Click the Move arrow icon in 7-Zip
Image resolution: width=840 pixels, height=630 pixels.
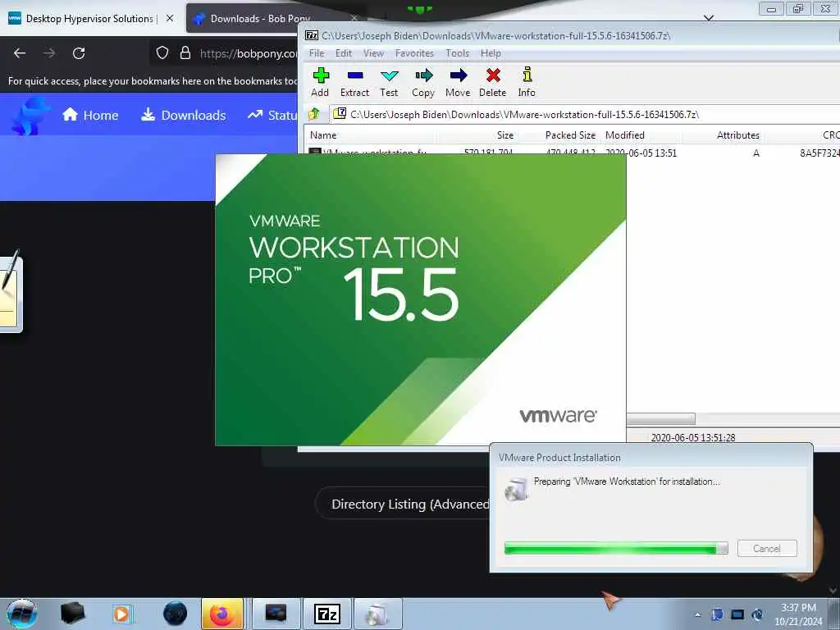click(x=458, y=82)
